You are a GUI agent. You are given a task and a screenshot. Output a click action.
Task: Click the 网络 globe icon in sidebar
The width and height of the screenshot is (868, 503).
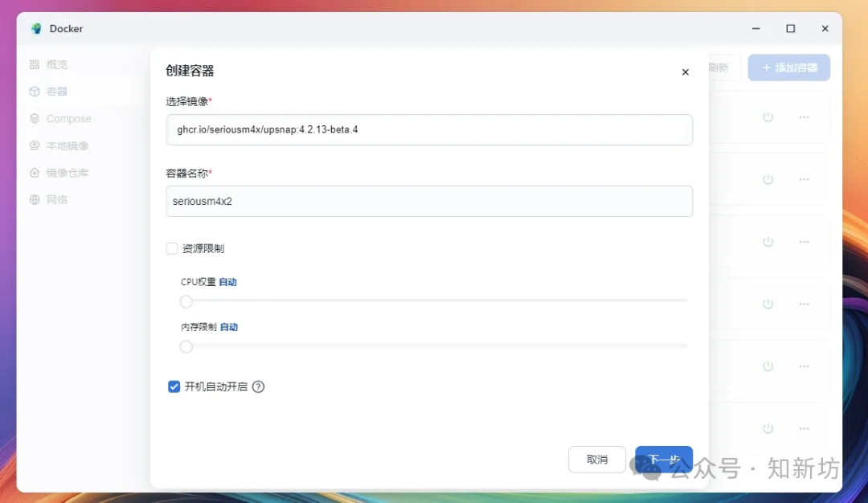pyautogui.click(x=35, y=200)
